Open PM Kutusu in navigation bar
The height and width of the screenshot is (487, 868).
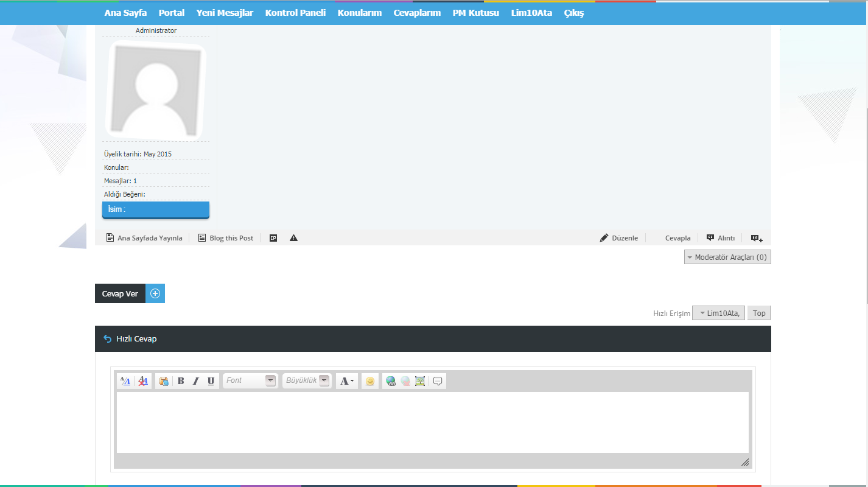click(x=476, y=13)
